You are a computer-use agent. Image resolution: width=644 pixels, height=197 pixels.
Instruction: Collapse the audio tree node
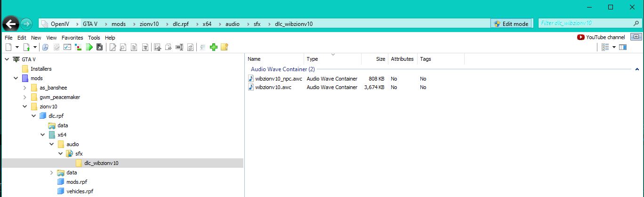click(x=51, y=144)
